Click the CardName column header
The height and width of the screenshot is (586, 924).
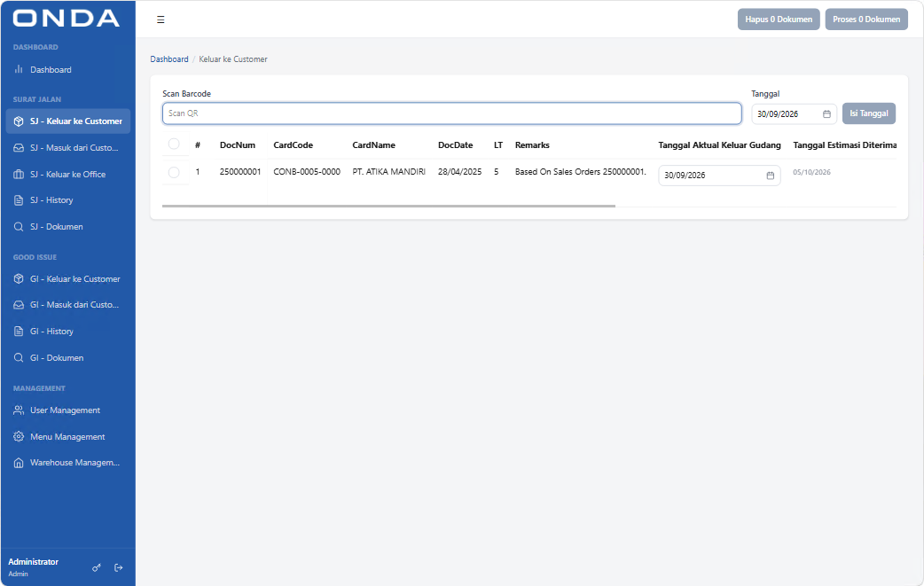[373, 145]
